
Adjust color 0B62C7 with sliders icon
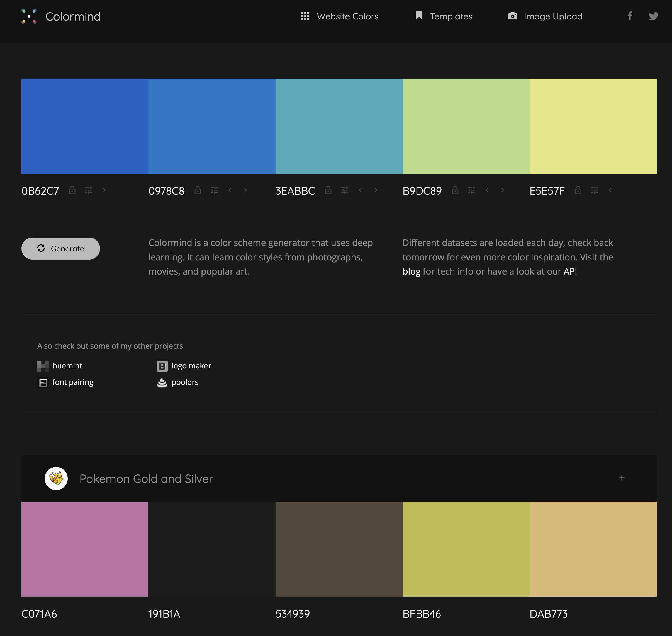[89, 190]
